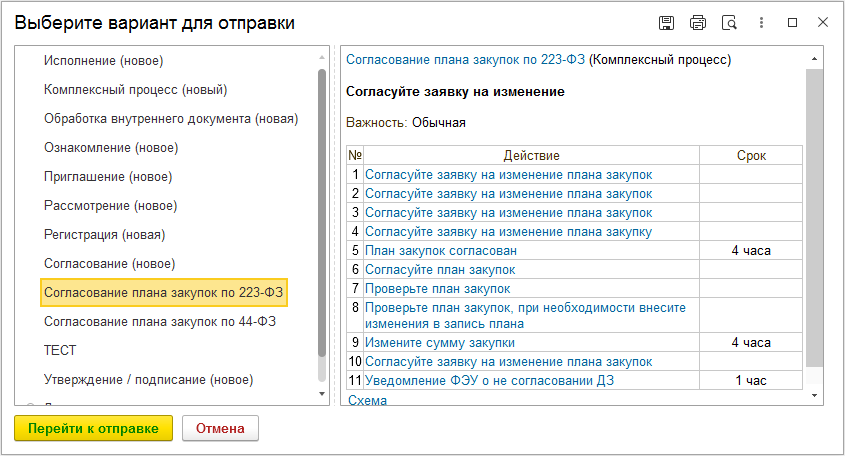Viewport: 845px width, 456px height.
Task: Open action 10 'Согласуйте заявку' link
Action: [509, 362]
